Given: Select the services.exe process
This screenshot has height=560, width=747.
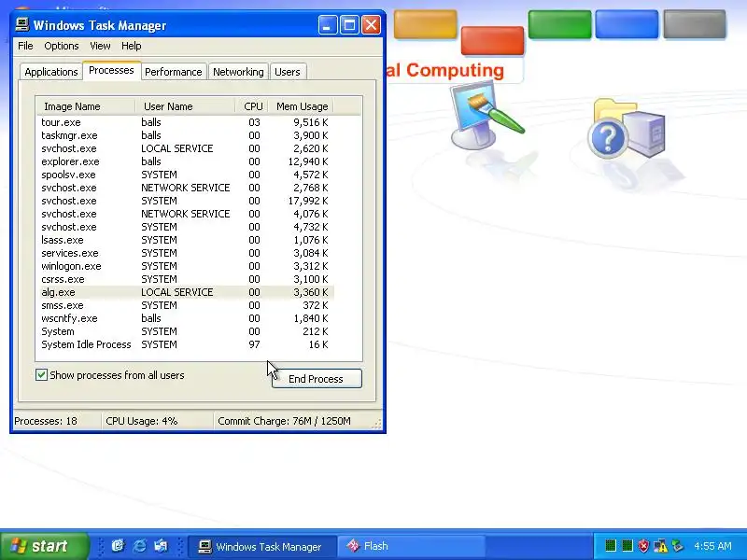Looking at the screenshot, I should 185,253.
